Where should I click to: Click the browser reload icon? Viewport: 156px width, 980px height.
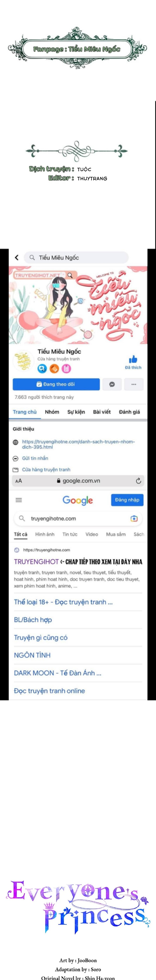[138, 480]
